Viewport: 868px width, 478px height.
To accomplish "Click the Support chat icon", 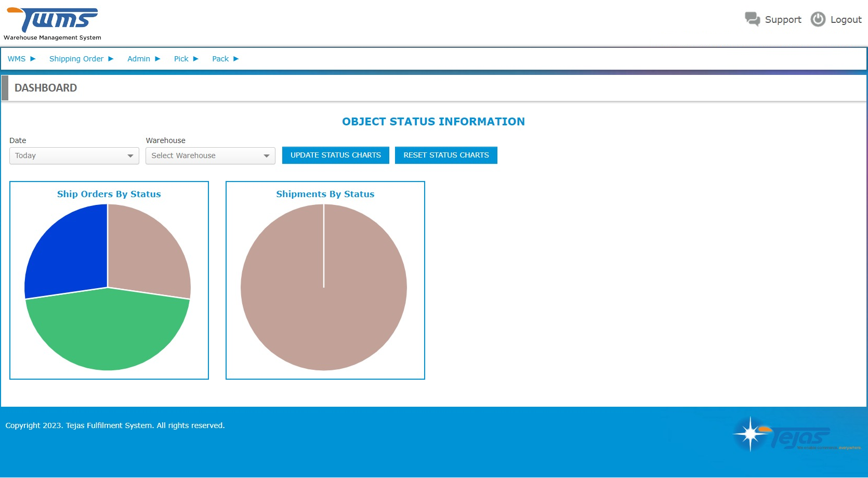I will [752, 19].
